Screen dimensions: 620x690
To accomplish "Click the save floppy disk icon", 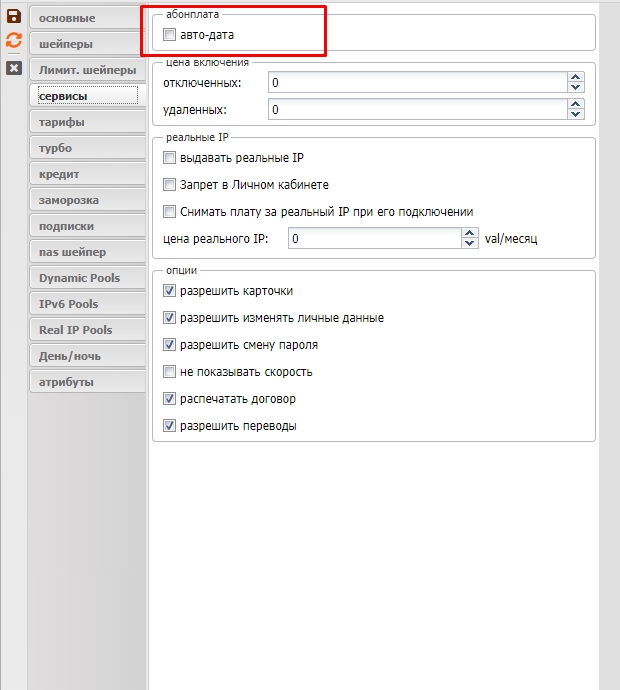I will click(14, 16).
